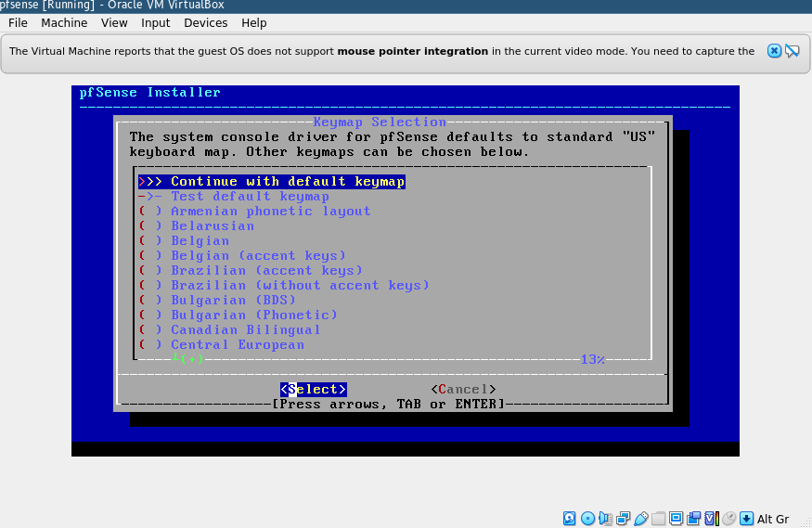This screenshot has width=812, height=528.
Task: Click the Select button
Action: [314, 389]
